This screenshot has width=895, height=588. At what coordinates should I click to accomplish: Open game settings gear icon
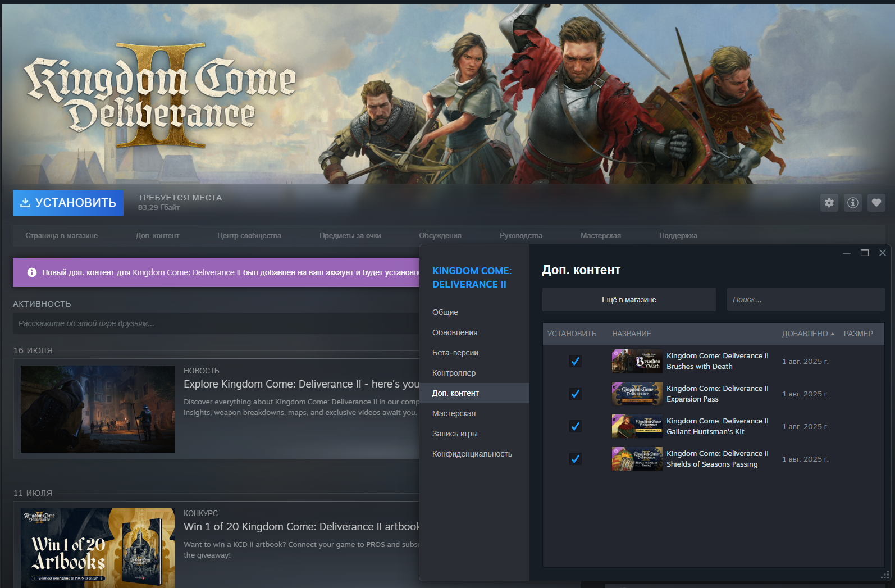(x=829, y=203)
